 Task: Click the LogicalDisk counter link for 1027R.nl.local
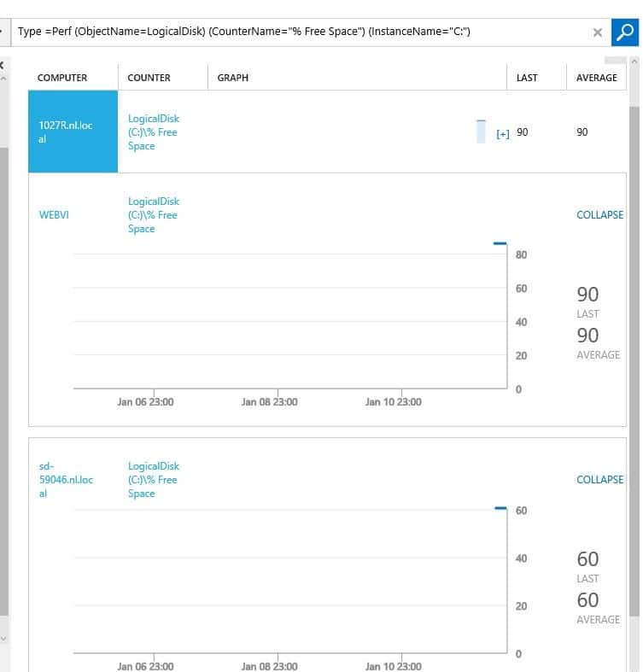154,132
